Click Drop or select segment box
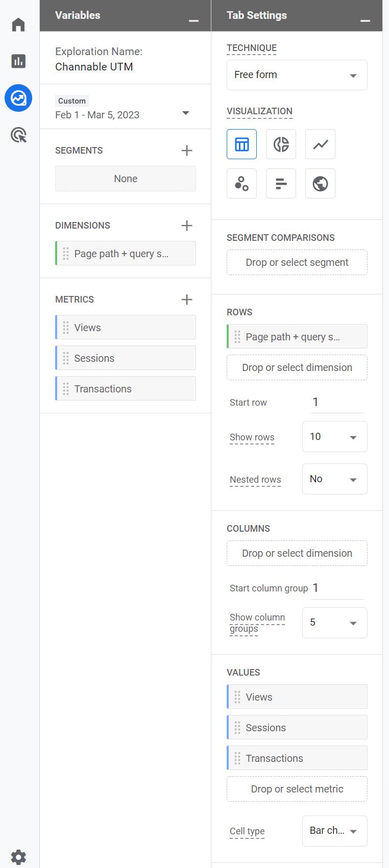Image resolution: width=389 pixels, height=868 pixels. point(297,262)
